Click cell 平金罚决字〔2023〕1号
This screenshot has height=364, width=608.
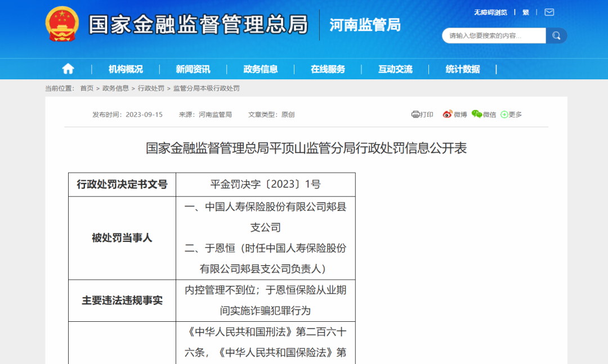(x=266, y=185)
